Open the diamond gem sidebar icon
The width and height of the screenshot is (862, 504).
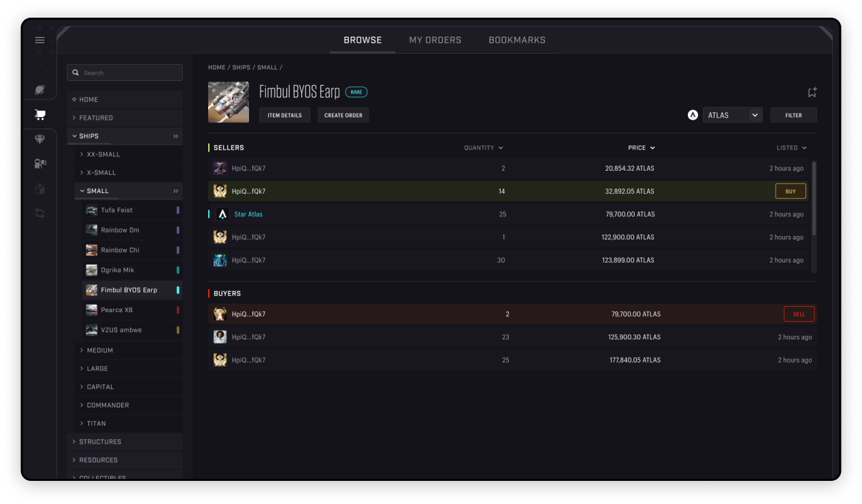[39, 139]
